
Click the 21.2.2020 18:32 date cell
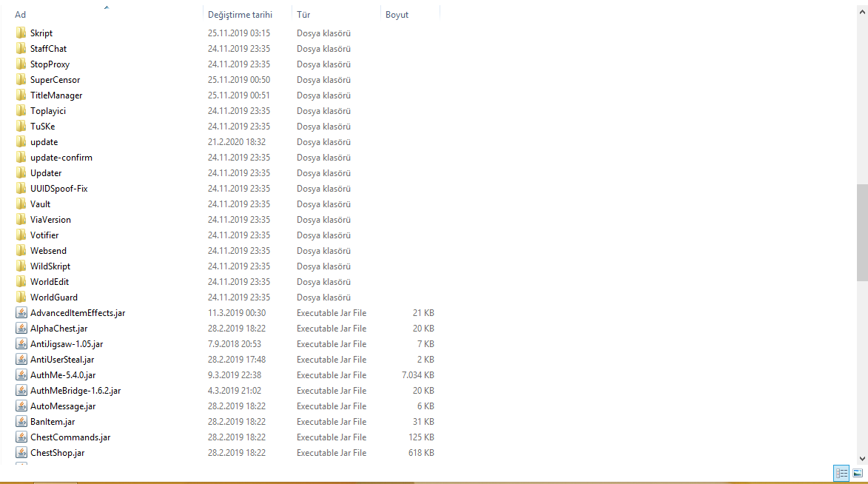click(236, 142)
